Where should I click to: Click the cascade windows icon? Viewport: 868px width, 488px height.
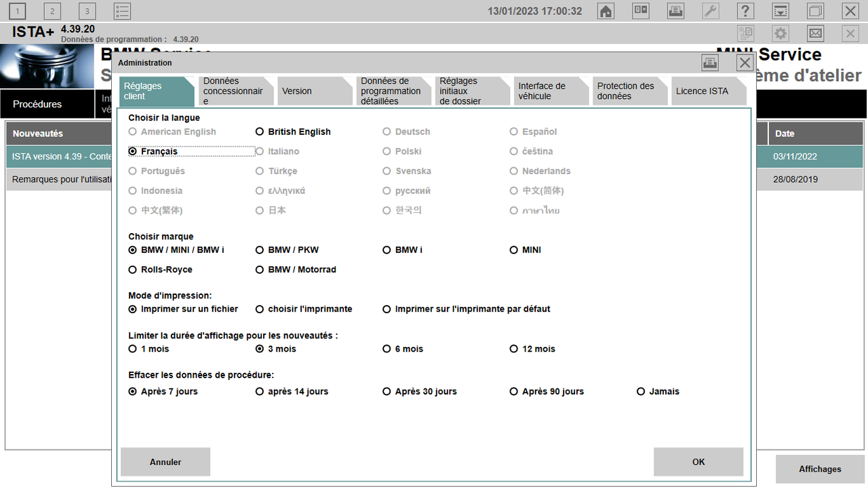(x=816, y=11)
